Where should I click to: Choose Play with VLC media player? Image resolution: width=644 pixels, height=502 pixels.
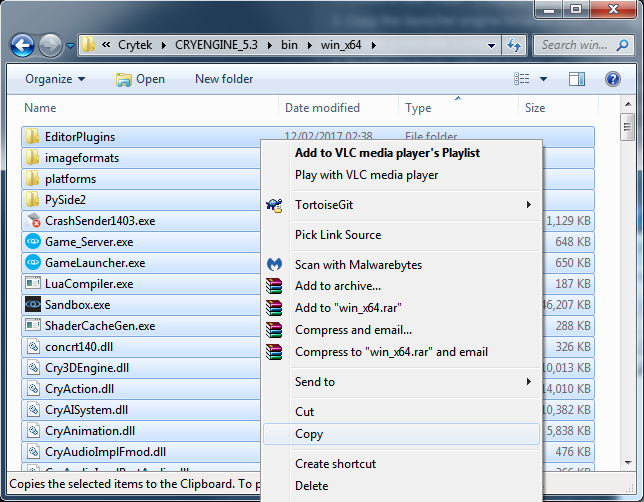click(401, 175)
